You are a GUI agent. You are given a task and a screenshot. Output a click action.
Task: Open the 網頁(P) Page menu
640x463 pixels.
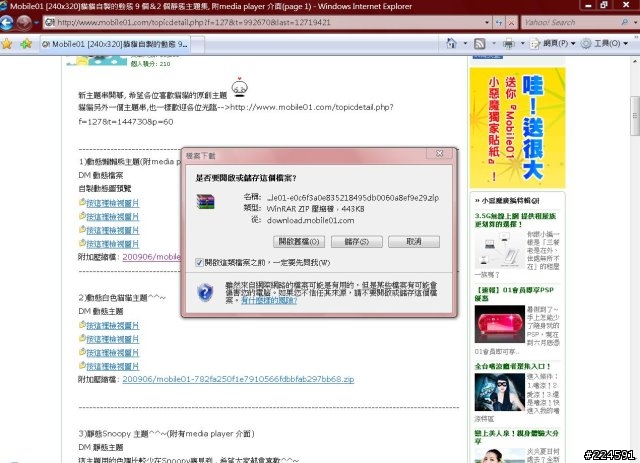tap(553, 43)
